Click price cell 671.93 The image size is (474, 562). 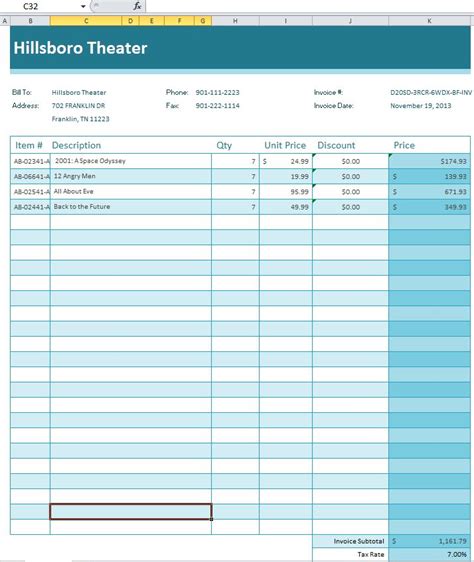click(430, 192)
